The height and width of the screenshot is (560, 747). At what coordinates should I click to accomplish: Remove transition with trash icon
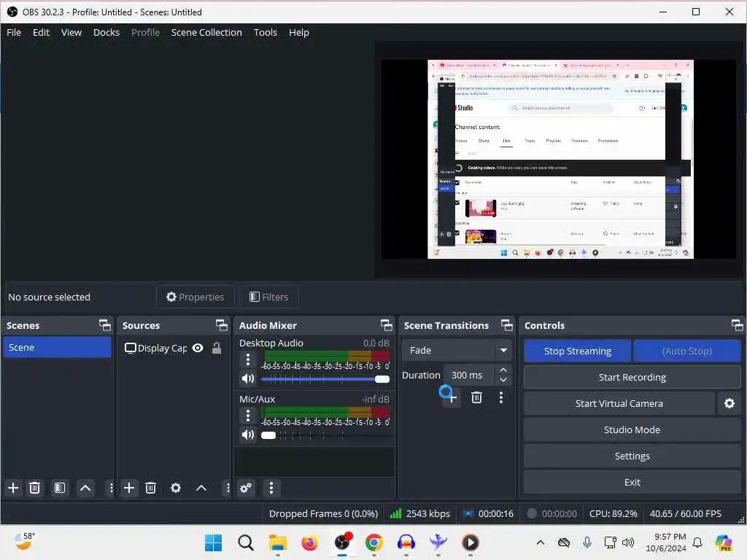476,397
